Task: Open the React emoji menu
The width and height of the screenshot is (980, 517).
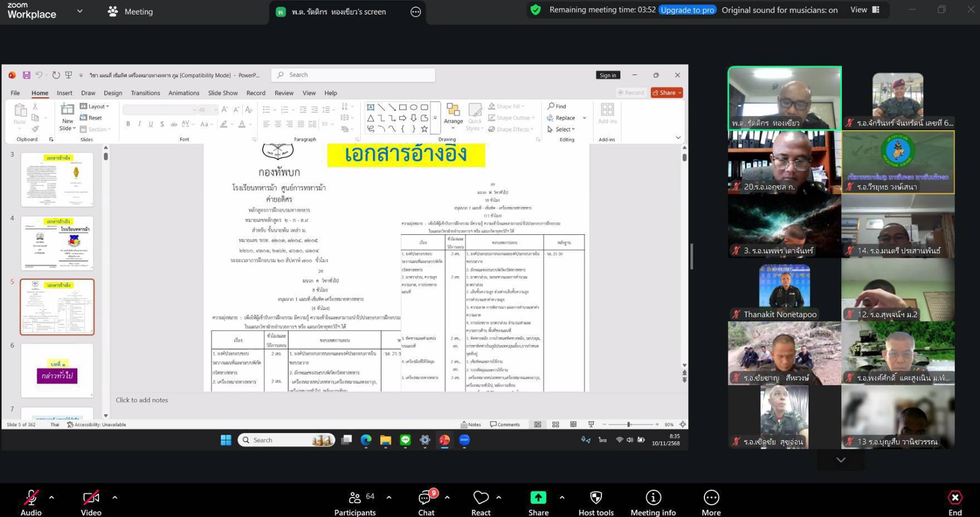Action: [481, 503]
